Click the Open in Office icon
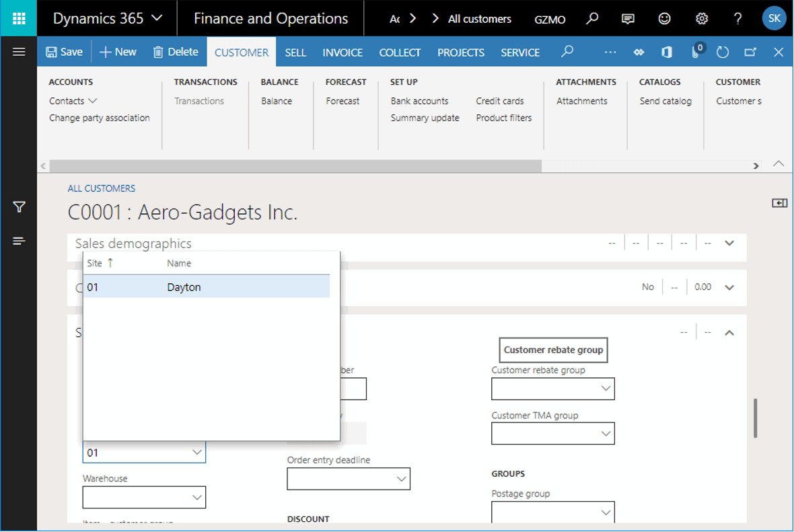794x532 pixels. tap(667, 52)
